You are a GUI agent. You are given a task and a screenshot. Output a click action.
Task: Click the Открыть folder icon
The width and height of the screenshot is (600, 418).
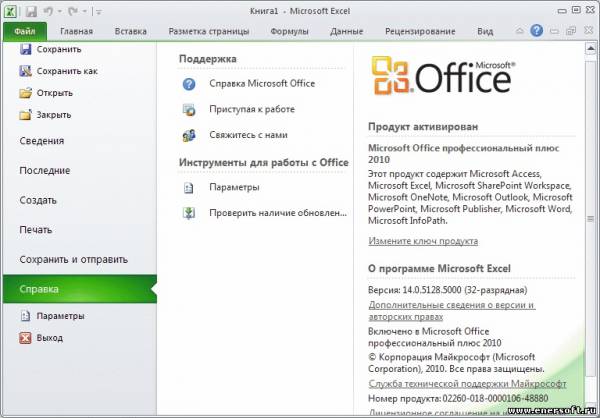[25, 93]
